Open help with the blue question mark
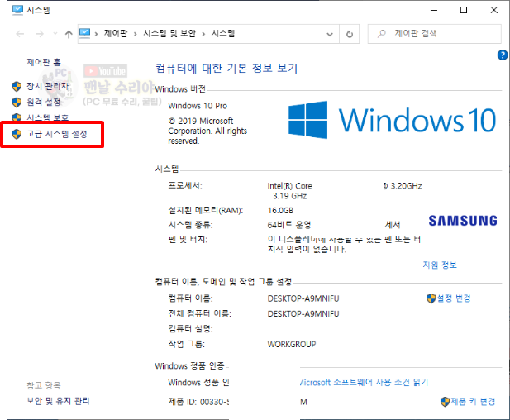Image resolution: width=510 pixels, height=420 pixels. pyautogui.click(x=503, y=55)
